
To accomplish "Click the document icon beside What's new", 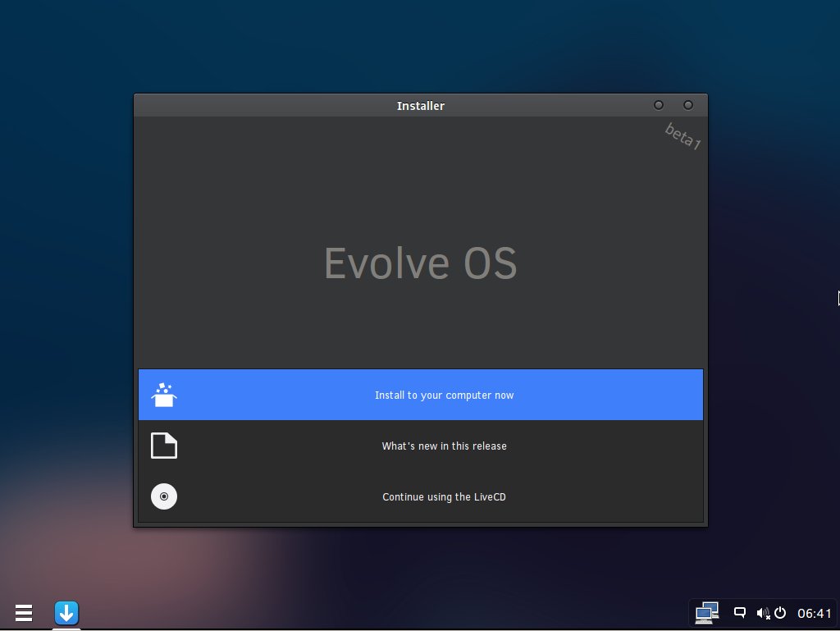I will 164,446.
